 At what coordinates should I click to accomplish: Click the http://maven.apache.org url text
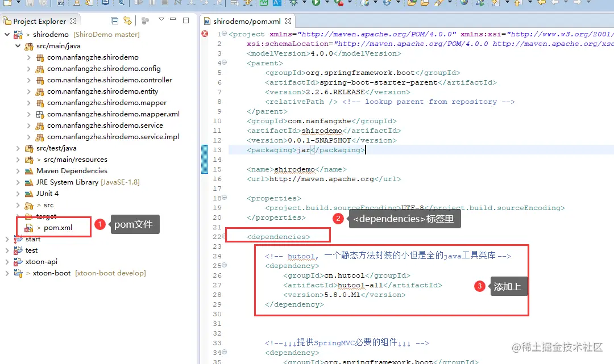point(321,179)
